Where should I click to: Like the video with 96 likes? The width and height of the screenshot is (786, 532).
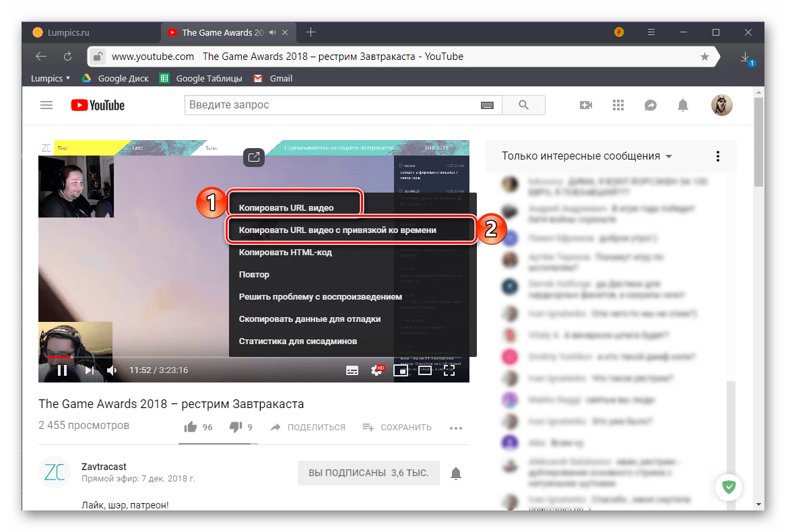(199, 427)
